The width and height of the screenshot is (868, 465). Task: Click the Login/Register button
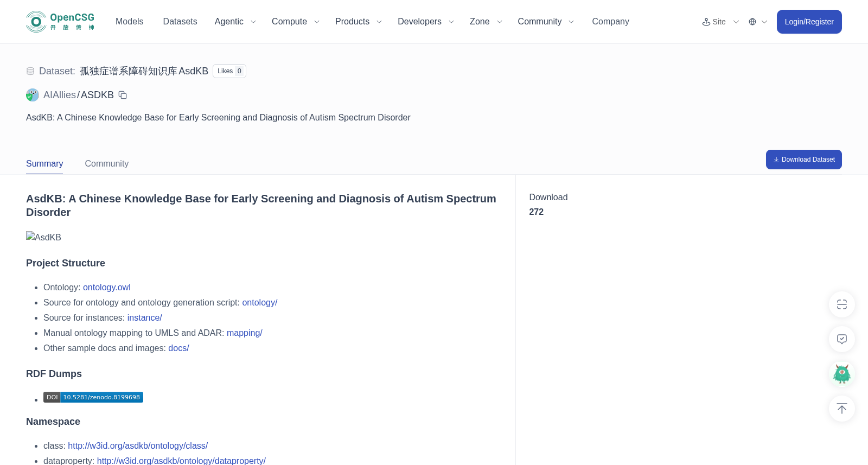click(x=809, y=22)
